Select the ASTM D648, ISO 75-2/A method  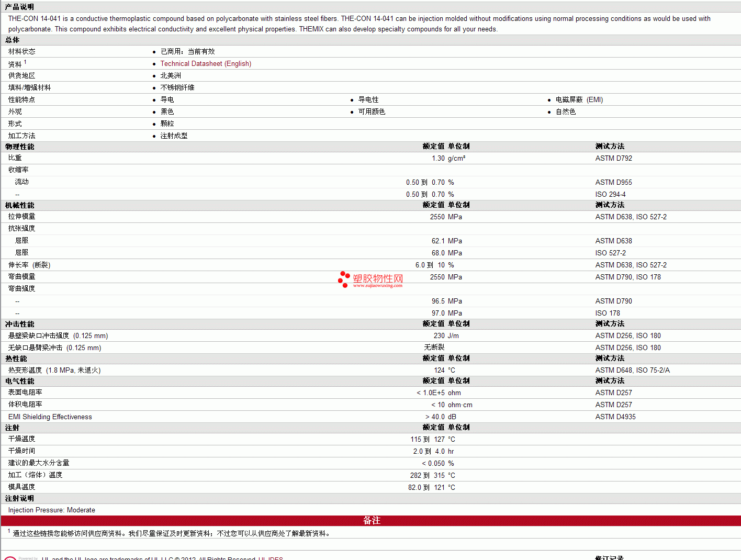pos(633,370)
